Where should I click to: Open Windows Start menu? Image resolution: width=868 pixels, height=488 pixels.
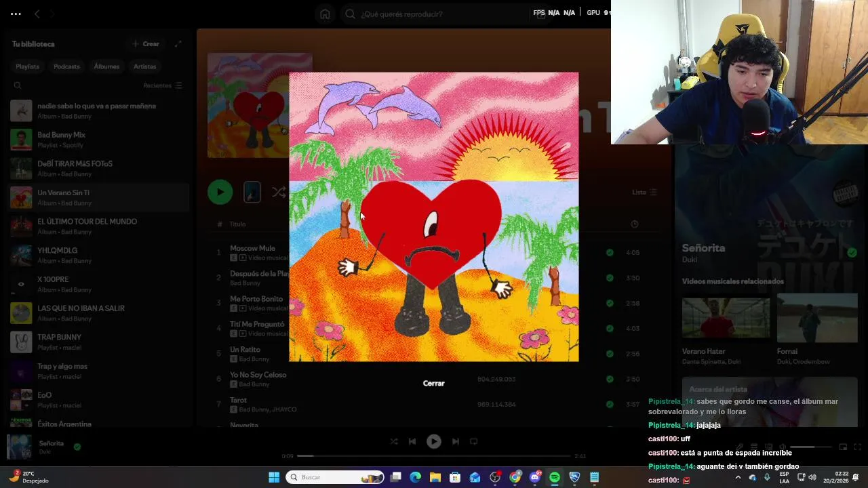274,477
